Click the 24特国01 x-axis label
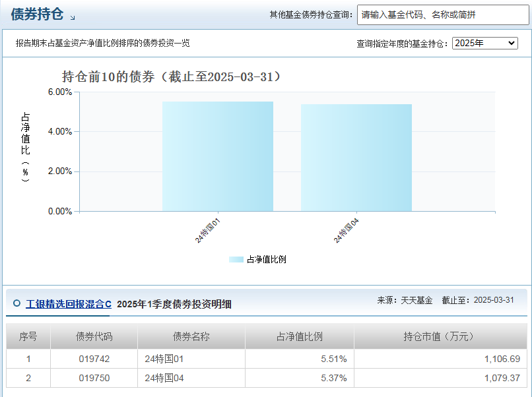The height and width of the screenshot is (397, 532). tap(208, 231)
